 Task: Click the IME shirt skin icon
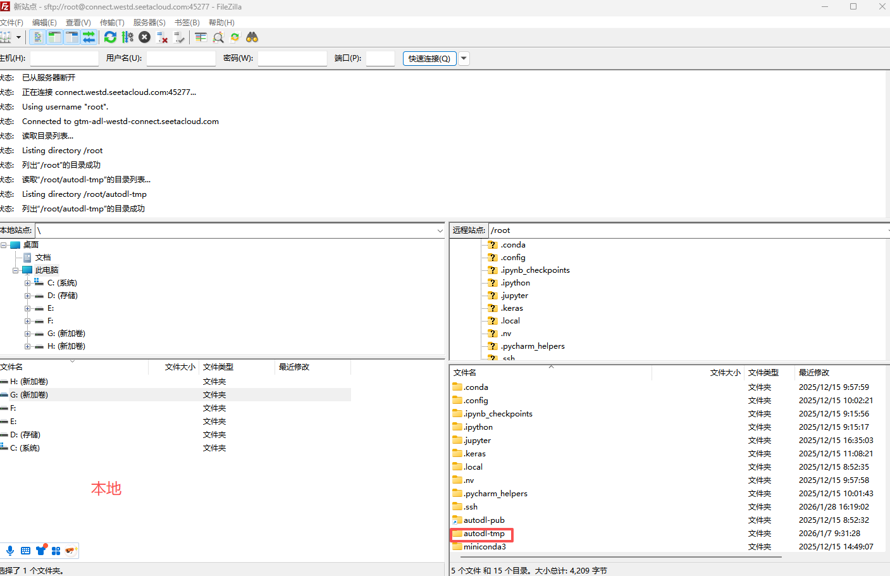pos(41,550)
